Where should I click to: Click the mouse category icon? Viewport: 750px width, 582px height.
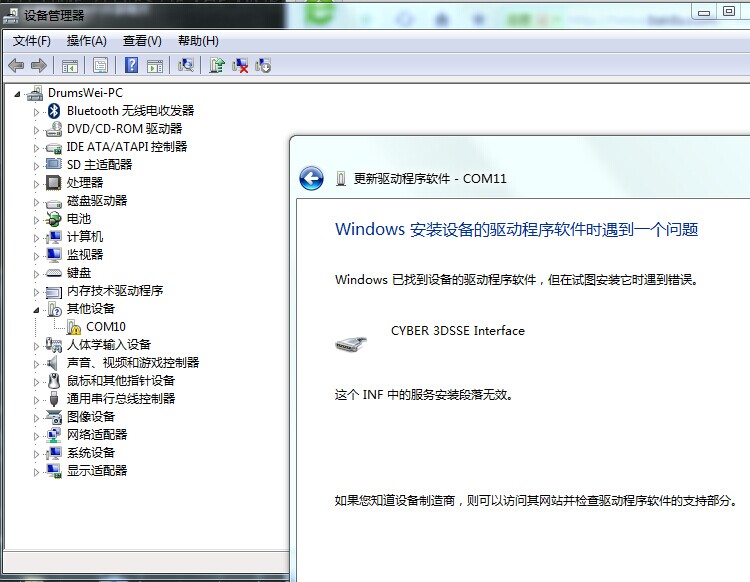pyautogui.click(x=54, y=381)
